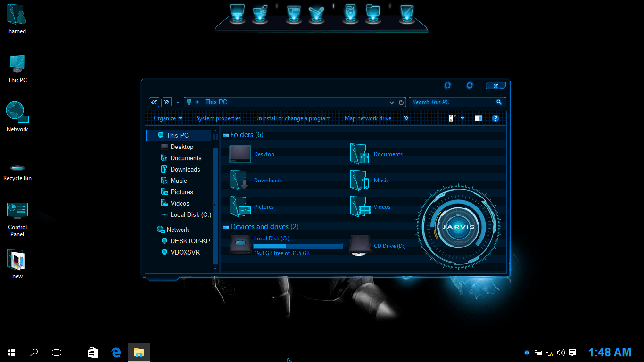Open the hard drive icon in the dock
644x362 pixels.
[x=350, y=13]
